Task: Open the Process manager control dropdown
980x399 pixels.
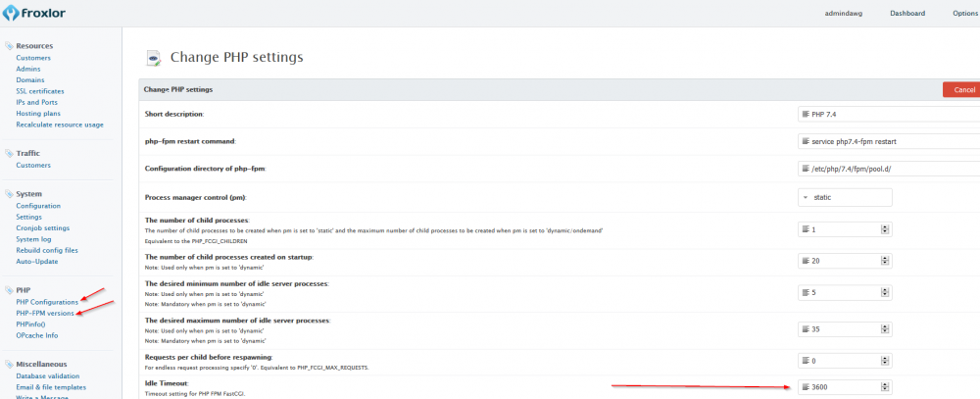Action: pos(845,197)
